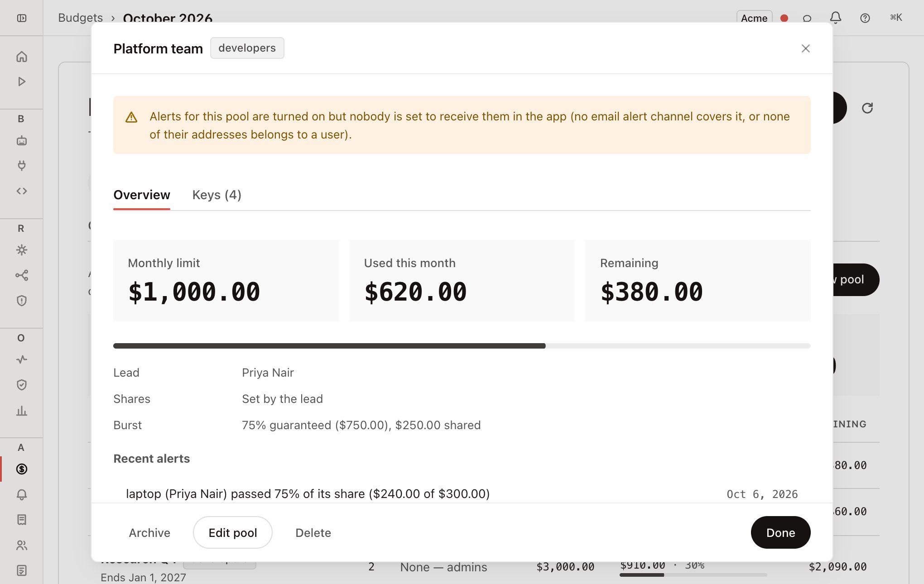Click the Done button
This screenshot has width=924, height=584.
(x=780, y=533)
